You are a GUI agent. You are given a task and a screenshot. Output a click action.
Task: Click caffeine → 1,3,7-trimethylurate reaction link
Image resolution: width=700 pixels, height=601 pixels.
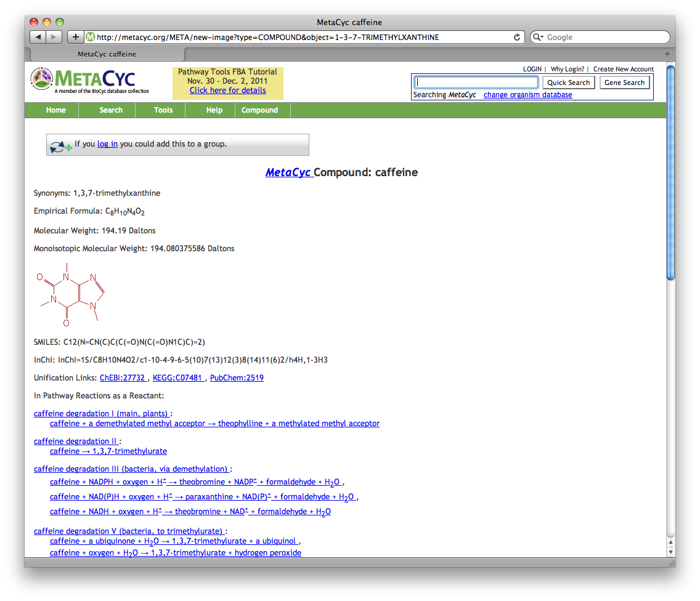pyautogui.click(x=108, y=451)
